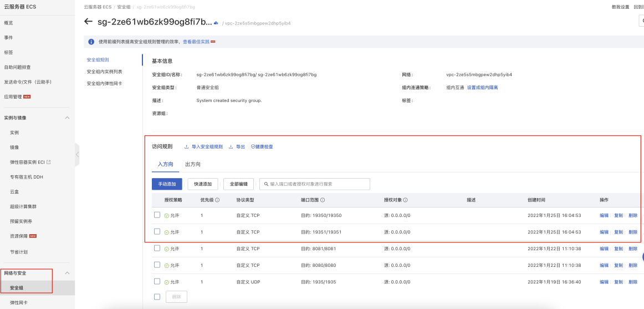The height and width of the screenshot is (309, 644).
Task: Select the checkbox for port 19350/19350 rule
Action: click(x=157, y=215)
